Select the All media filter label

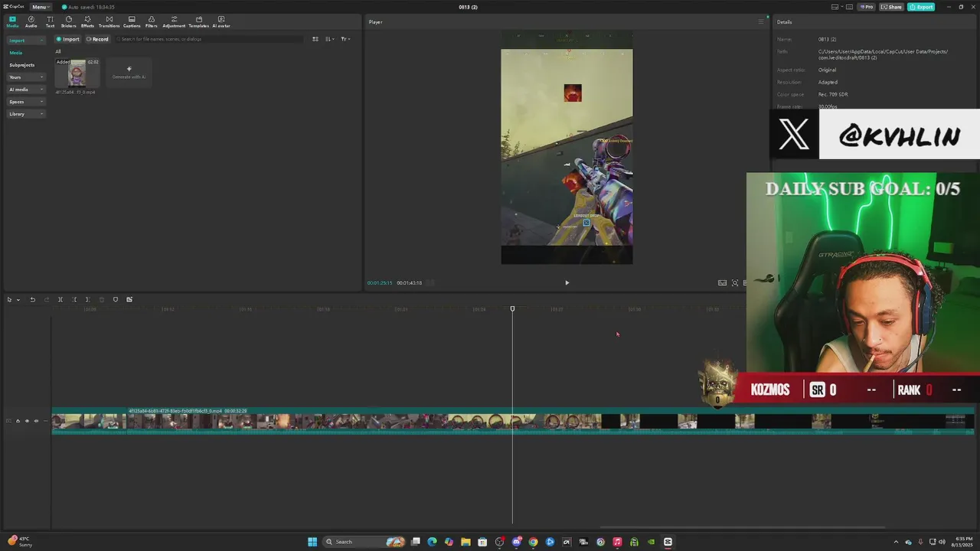pyautogui.click(x=58, y=52)
